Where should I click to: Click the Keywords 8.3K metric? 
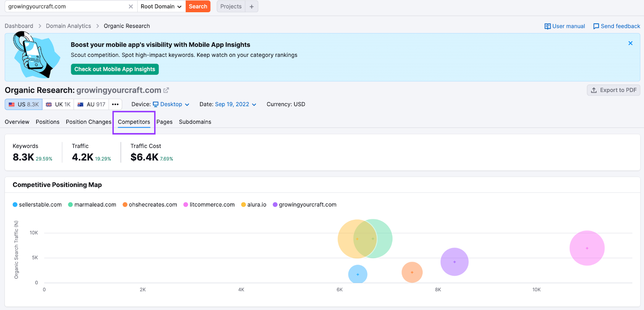coord(33,152)
